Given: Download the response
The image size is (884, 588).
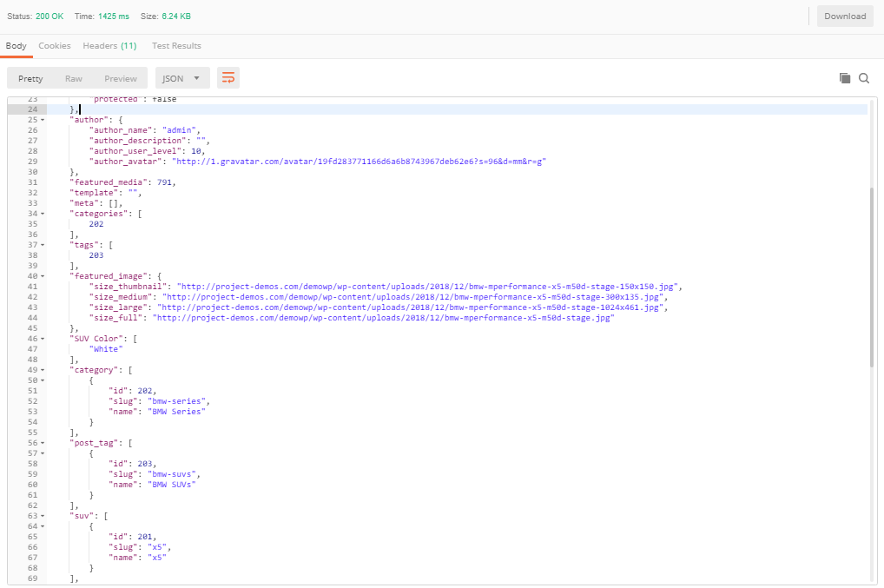Looking at the screenshot, I should coord(845,17).
